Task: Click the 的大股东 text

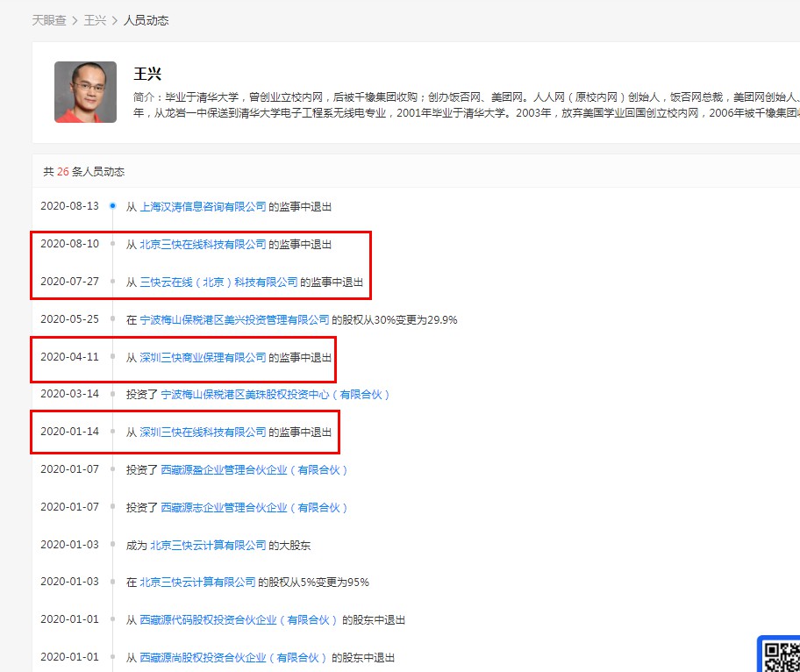Action: 289,546
